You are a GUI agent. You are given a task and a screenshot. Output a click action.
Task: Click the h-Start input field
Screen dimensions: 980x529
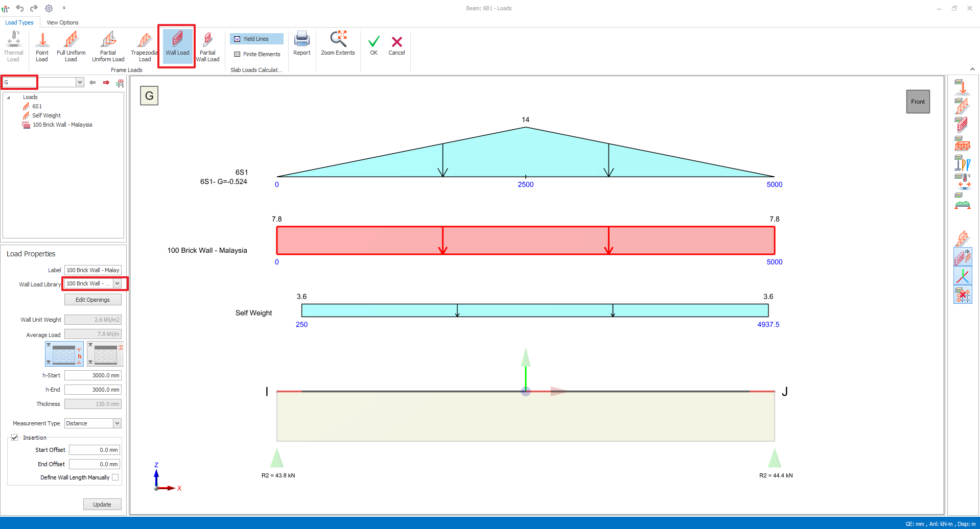point(93,375)
